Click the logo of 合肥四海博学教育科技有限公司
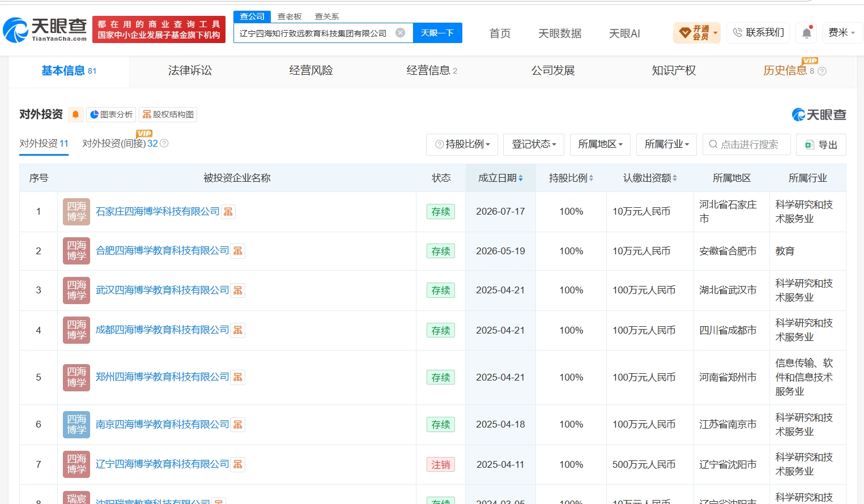 tap(76, 251)
